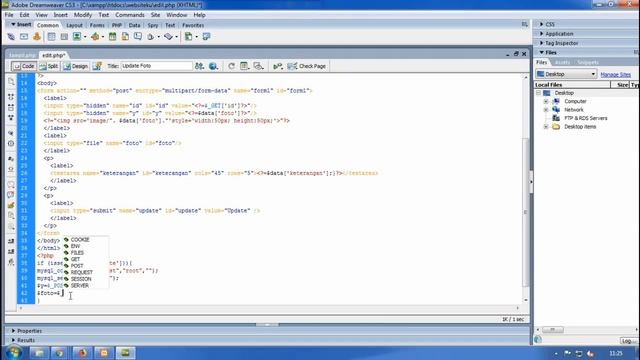Open the Images dropdown arrow
Viewport: 640px width, 360px height.
point(85,37)
